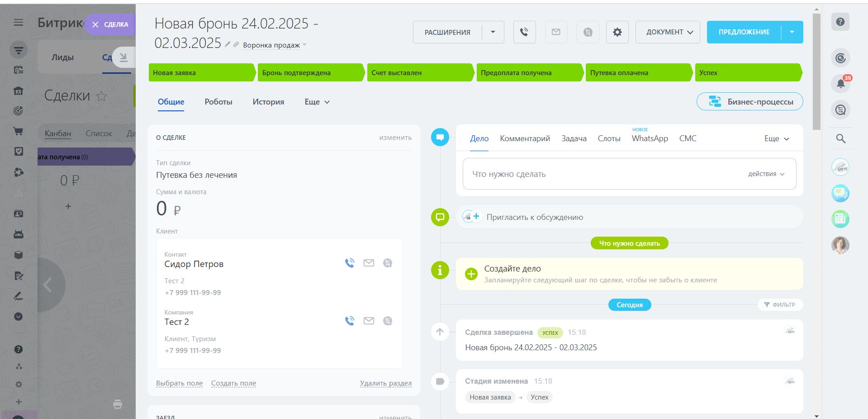Click the Выбрать поле link

tap(179, 383)
